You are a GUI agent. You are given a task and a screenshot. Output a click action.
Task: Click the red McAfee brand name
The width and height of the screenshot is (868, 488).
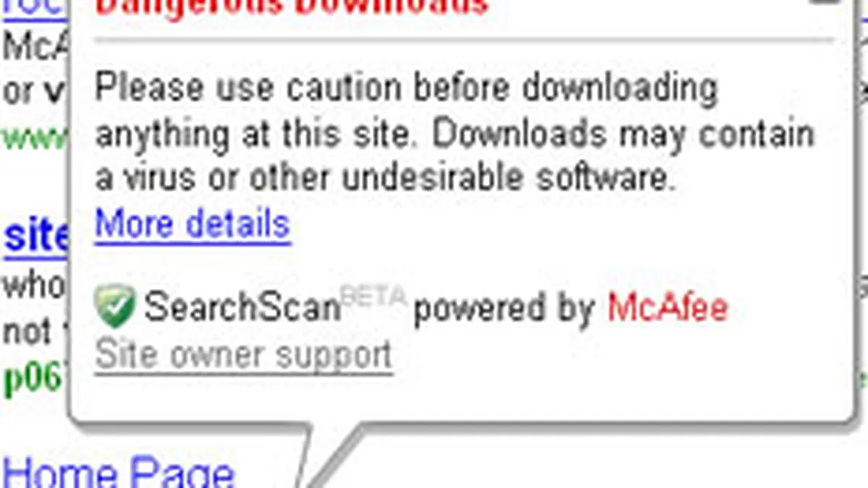[667, 308]
